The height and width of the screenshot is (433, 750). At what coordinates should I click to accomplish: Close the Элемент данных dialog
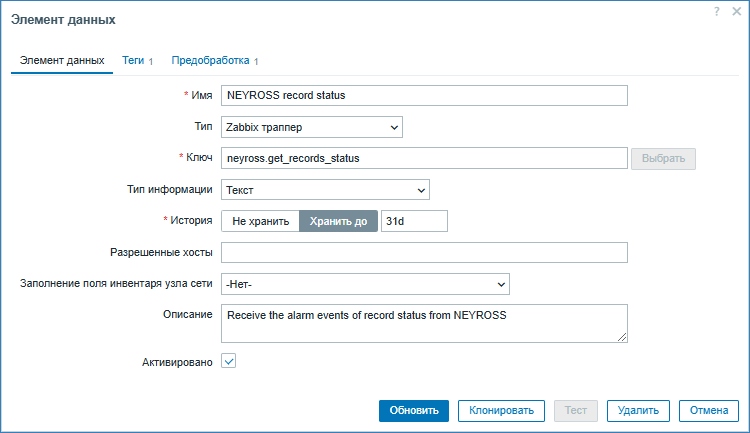pyautogui.click(x=733, y=10)
